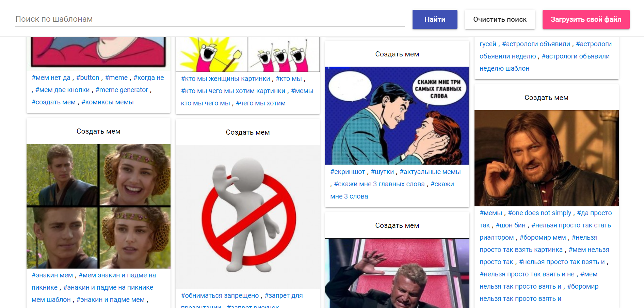
Task: Click the '#мемы кто мы чего мы' tag
Action: pyautogui.click(x=247, y=97)
